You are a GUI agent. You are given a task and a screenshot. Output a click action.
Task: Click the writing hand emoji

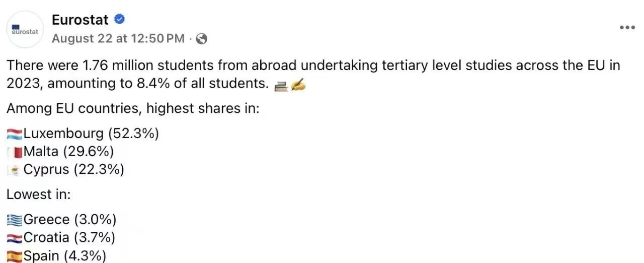298,86
